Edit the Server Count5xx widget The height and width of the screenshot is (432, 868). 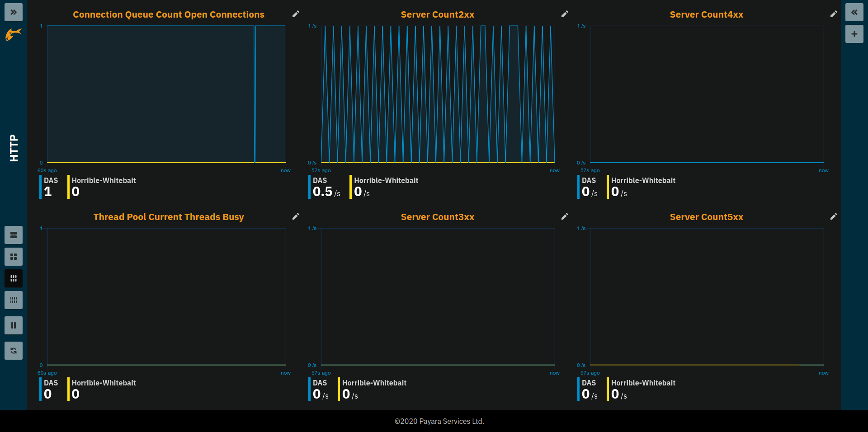(x=834, y=216)
